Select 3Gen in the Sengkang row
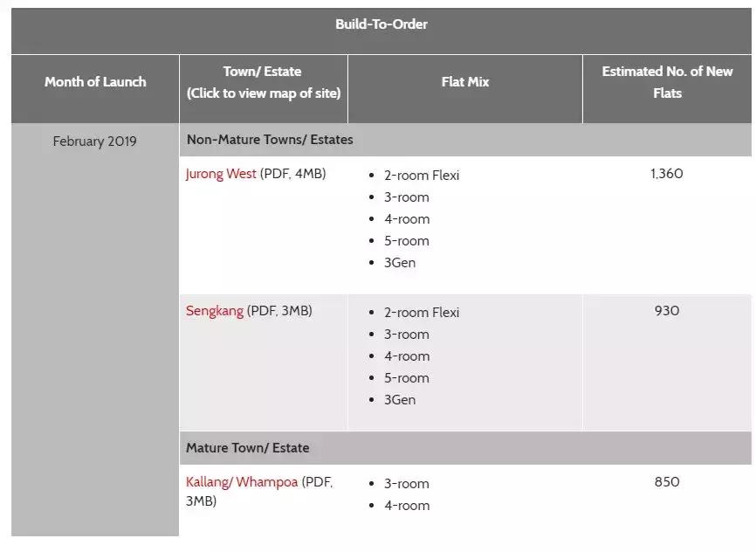This screenshot has height=552, width=756. pyautogui.click(x=400, y=400)
